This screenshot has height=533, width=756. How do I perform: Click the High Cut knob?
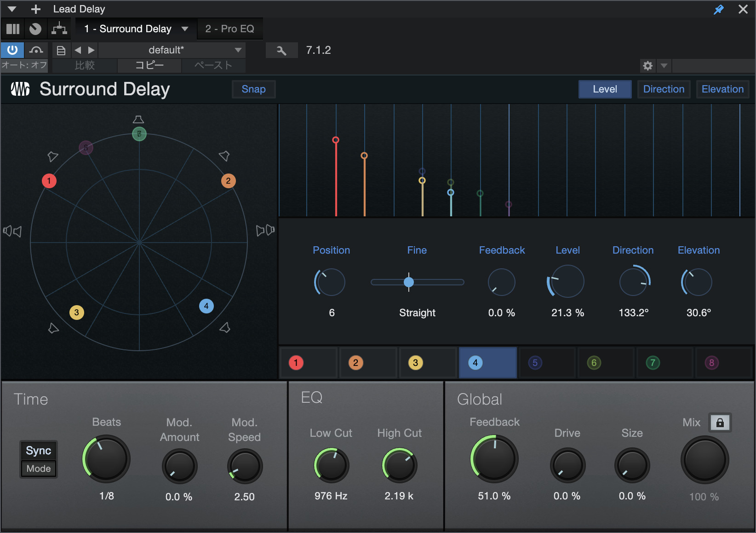(399, 465)
